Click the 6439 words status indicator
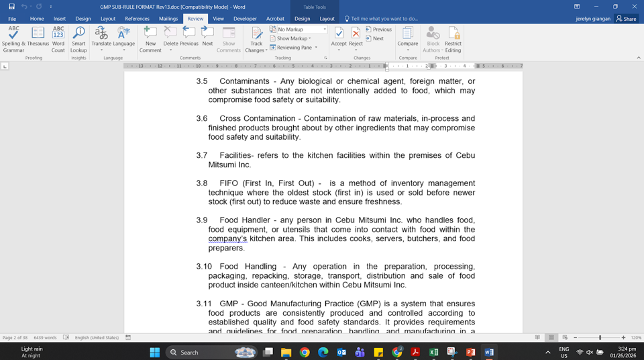This screenshot has height=360, width=644. [45, 338]
